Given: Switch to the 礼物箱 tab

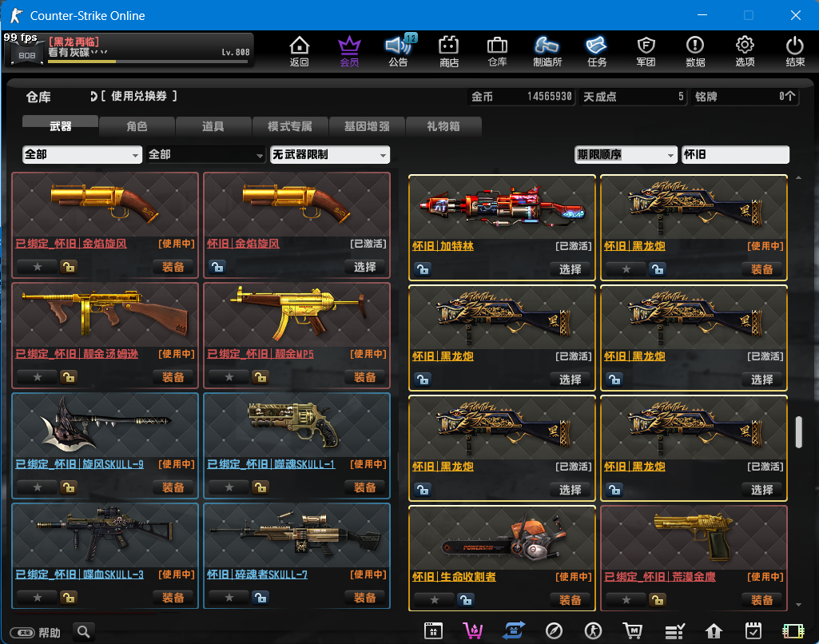Looking at the screenshot, I should pyautogui.click(x=443, y=126).
